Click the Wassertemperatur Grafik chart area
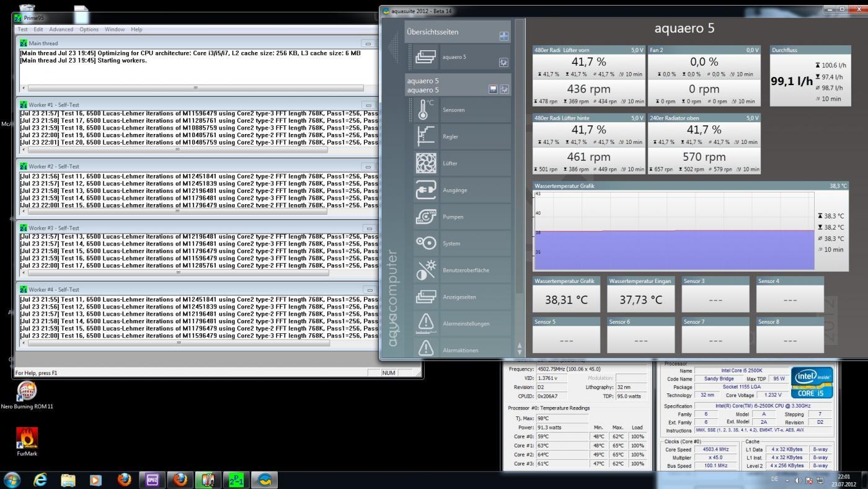Viewport: 868px width, 489px height. click(x=674, y=230)
